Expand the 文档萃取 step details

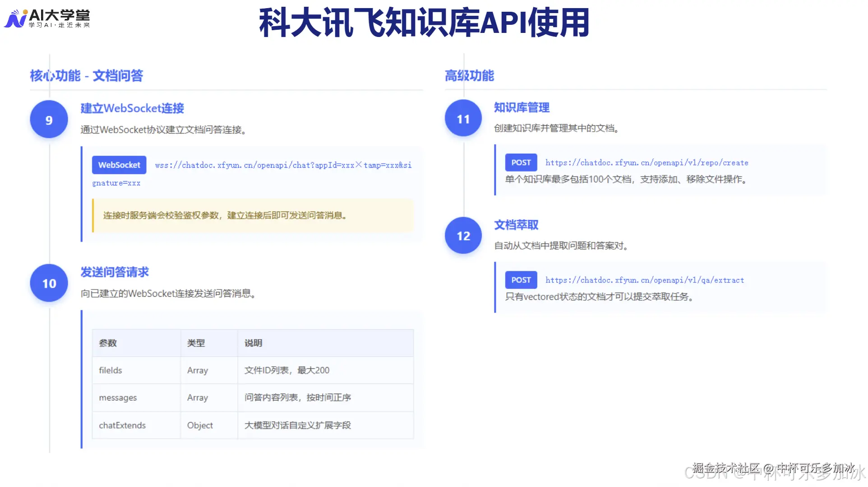(x=516, y=225)
